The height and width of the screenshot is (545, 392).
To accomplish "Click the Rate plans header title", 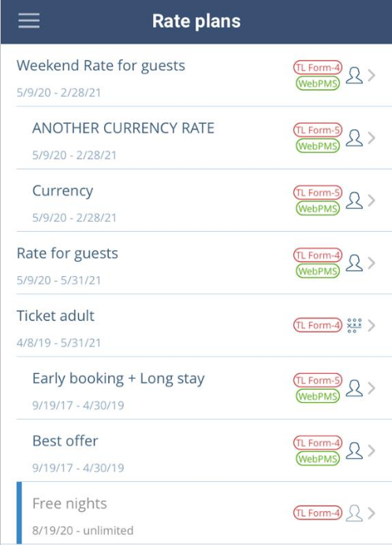I will 196,21.
